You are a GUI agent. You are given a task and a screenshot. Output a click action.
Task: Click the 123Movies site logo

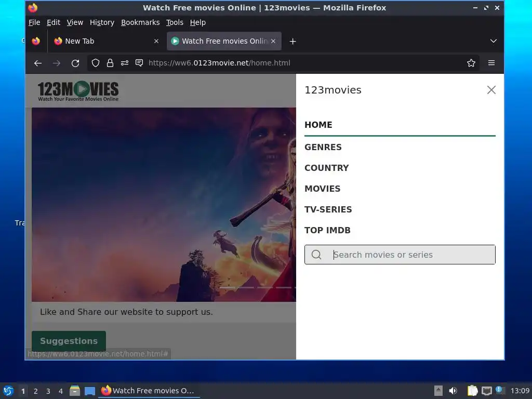78,91
